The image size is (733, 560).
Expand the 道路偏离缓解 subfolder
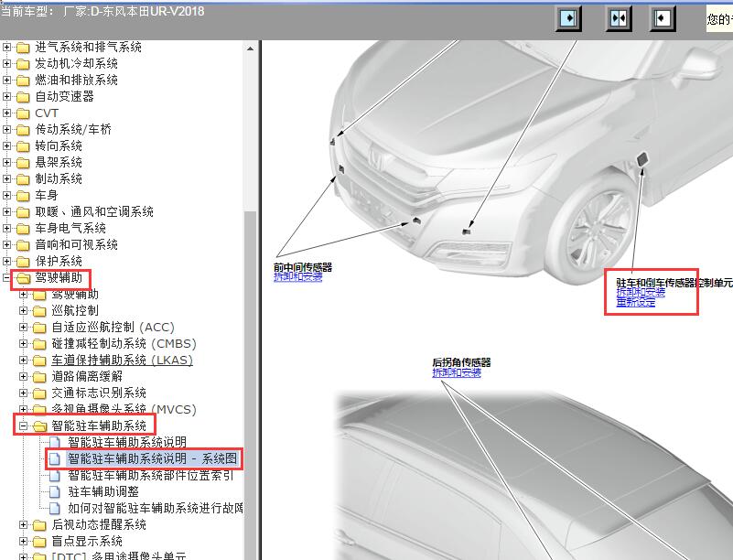tap(24, 377)
